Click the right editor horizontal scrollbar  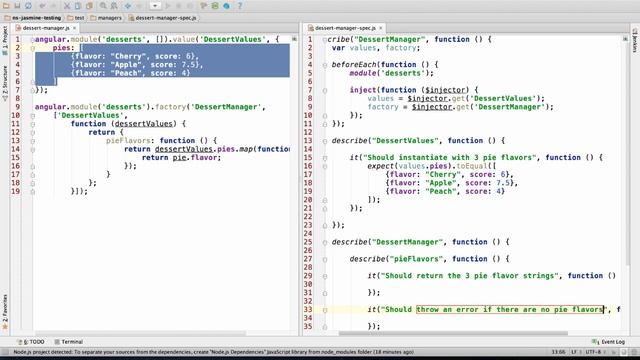(453, 333)
